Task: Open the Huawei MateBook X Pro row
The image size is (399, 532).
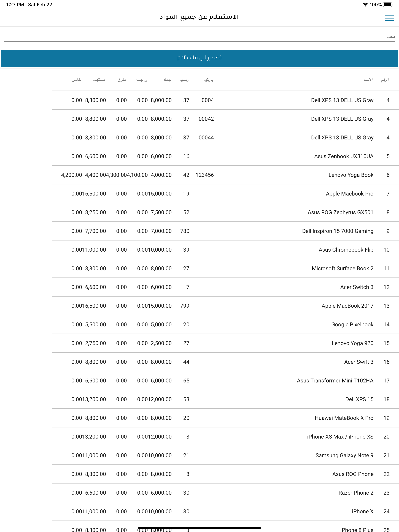Action: tap(225, 418)
